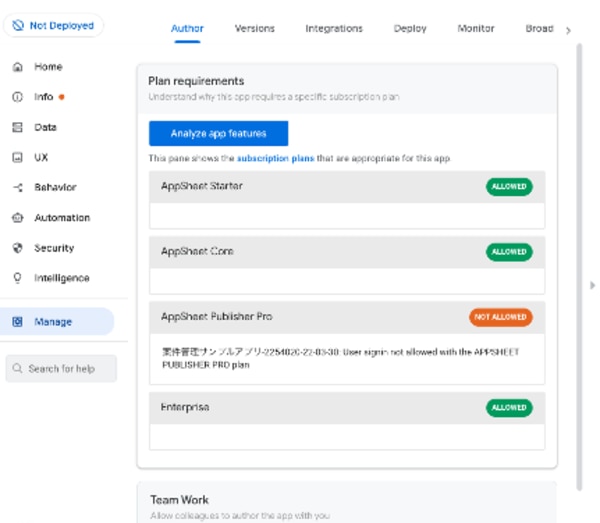
Task: Switch to the Broad tab
Action: (x=540, y=29)
